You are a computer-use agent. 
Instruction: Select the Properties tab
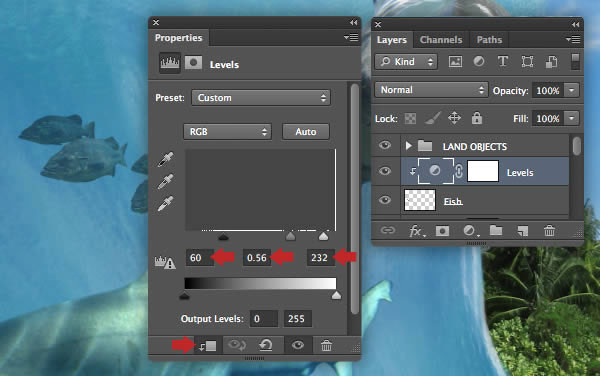point(178,38)
